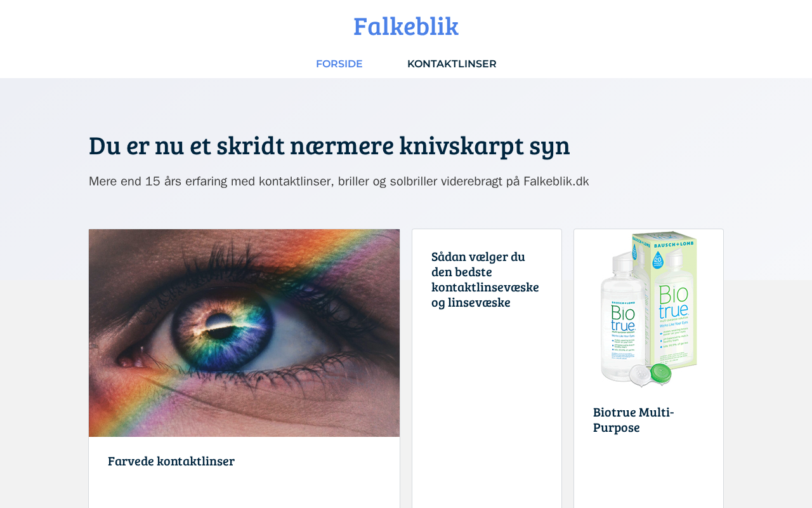
Task: Click the Falkeblik site logo
Action: coord(406,26)
